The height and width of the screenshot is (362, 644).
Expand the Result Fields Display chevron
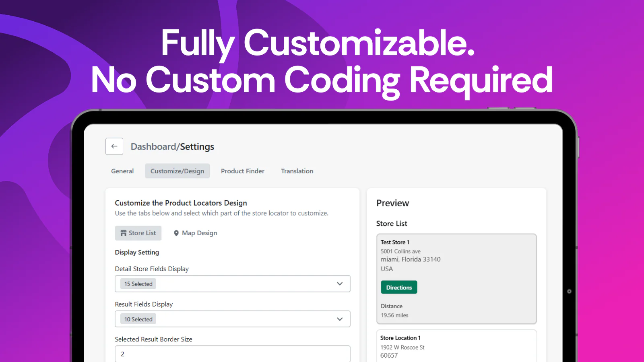[340, 319]
